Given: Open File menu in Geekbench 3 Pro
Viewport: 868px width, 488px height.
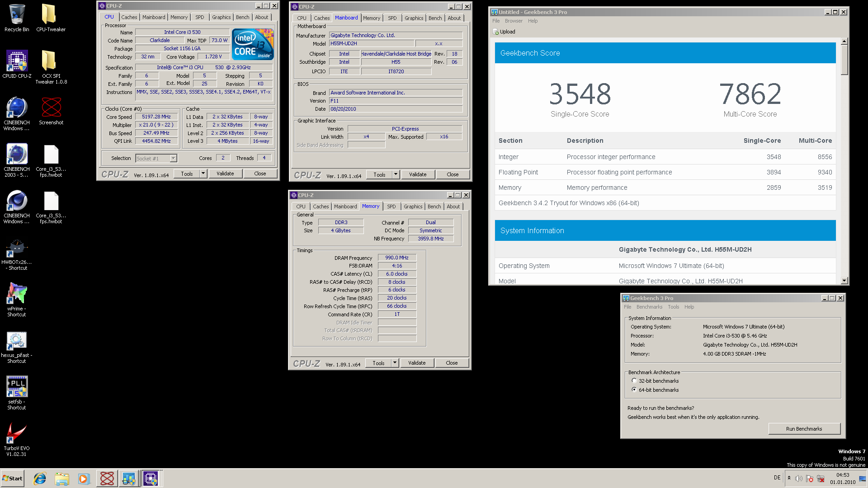Looking at the screenshot, I should point(627,307).
